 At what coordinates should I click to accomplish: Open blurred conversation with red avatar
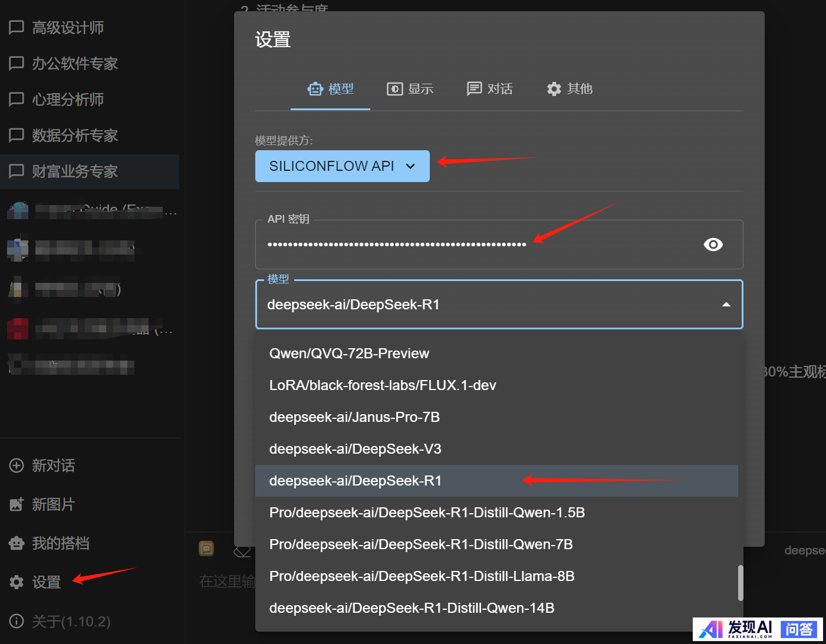click(x=90, y=328)
